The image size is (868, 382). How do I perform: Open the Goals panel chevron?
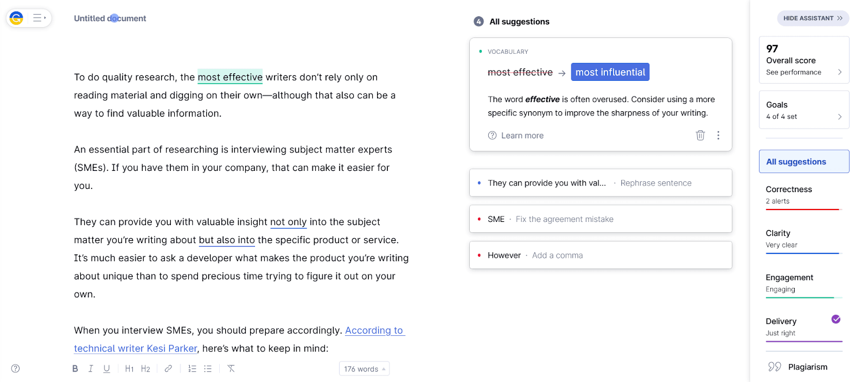(x=839, y=117)
